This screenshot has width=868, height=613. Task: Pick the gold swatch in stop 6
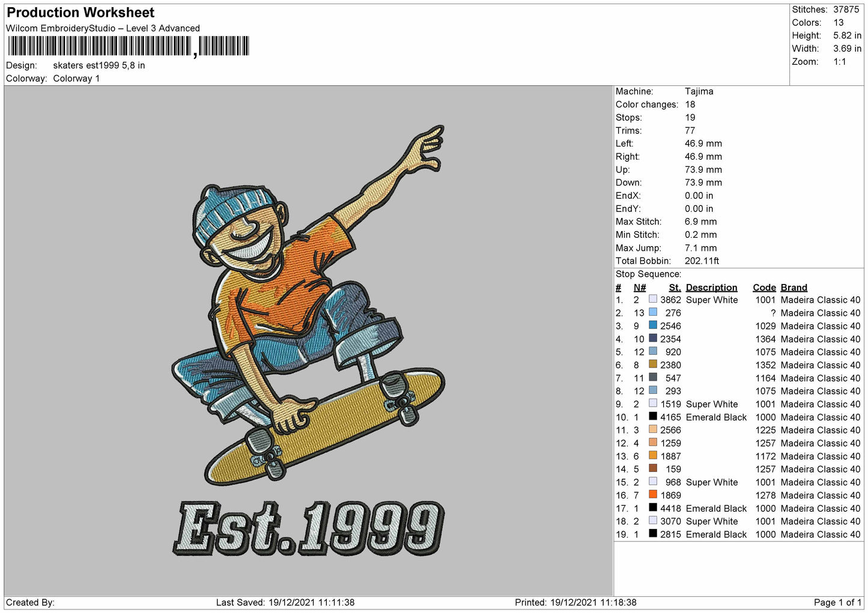click(653, 364)
